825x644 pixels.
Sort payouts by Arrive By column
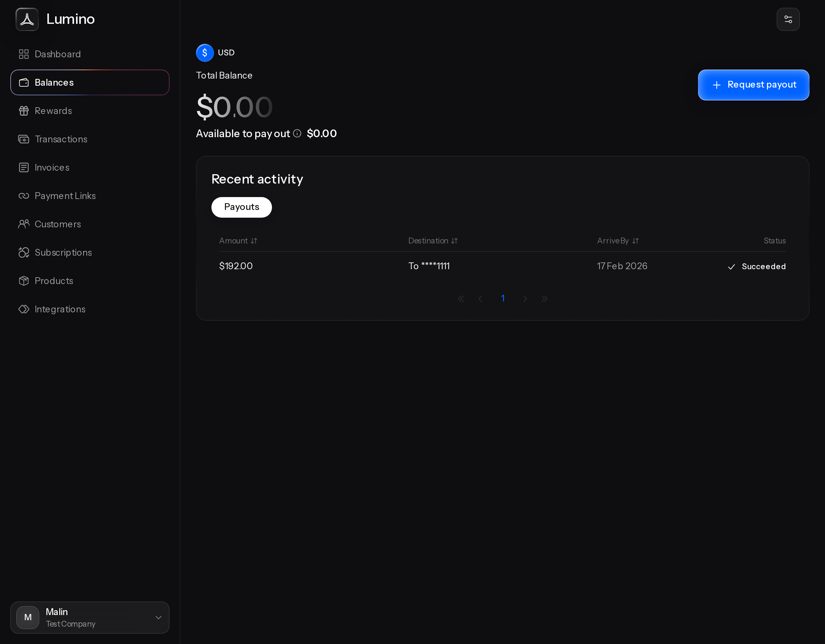pos(617,241)
